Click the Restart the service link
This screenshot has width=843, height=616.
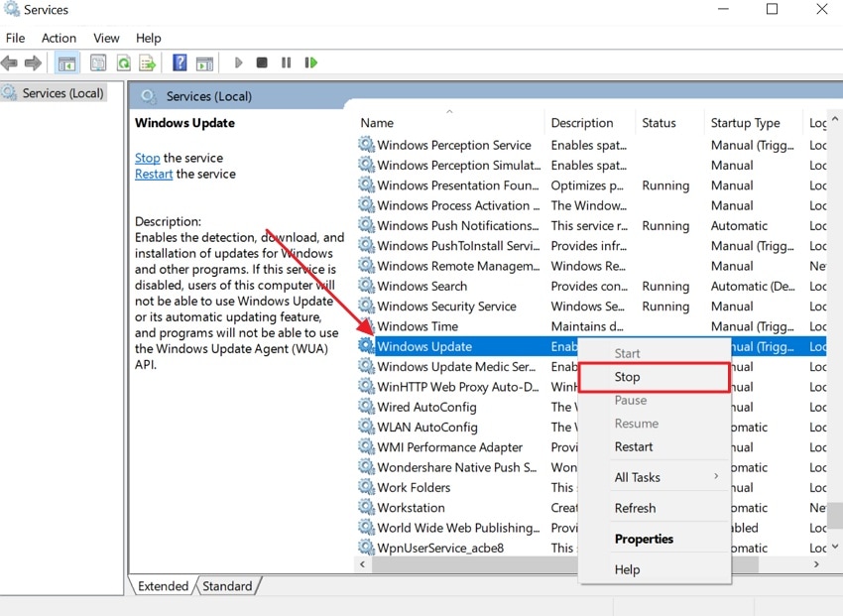154,175
